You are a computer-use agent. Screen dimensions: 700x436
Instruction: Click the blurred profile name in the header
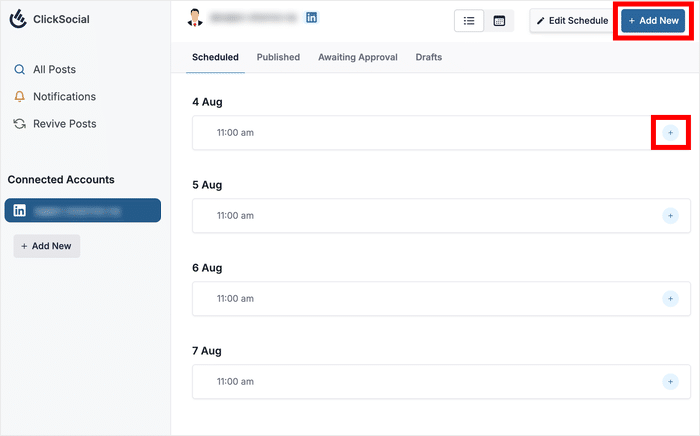click(253, 18)
